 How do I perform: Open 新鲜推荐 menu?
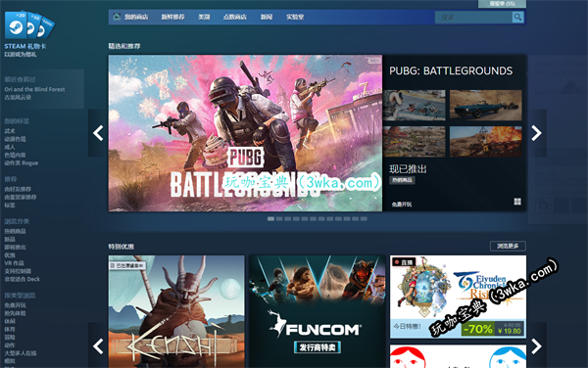point(172,17)
